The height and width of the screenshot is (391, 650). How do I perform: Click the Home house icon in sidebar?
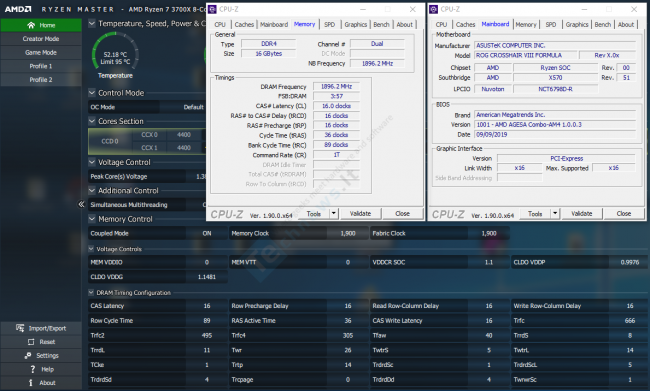pyautogui.click(x=31, y=25)
